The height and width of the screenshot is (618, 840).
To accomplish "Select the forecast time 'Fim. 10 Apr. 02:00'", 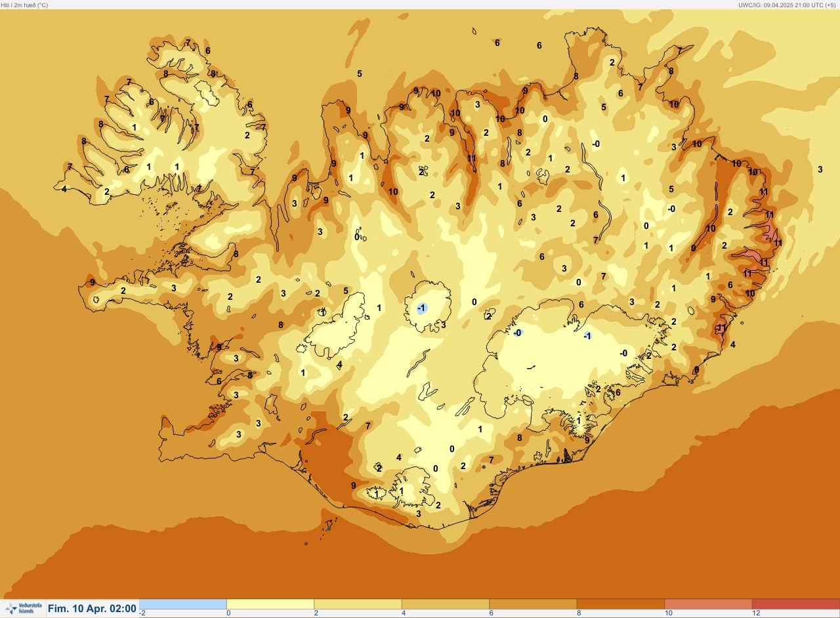I will click(x=92, y=609).
